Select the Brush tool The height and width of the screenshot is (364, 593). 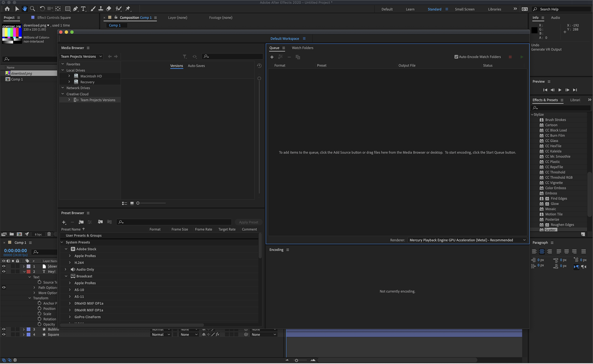(93, 9)
